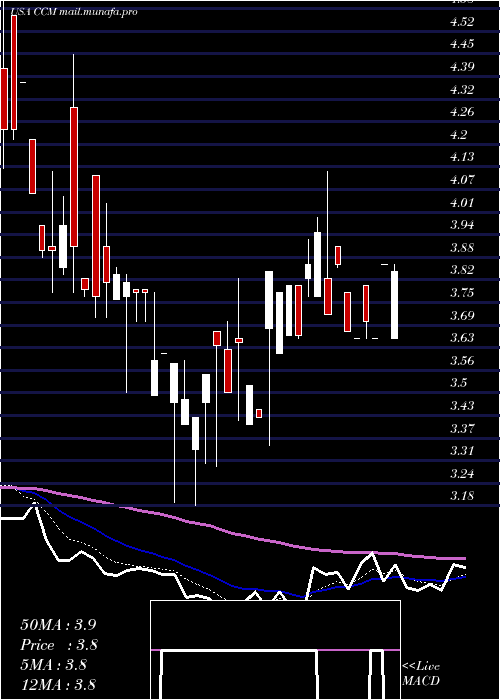Click the 3.43 price axis label

[462, 406]
